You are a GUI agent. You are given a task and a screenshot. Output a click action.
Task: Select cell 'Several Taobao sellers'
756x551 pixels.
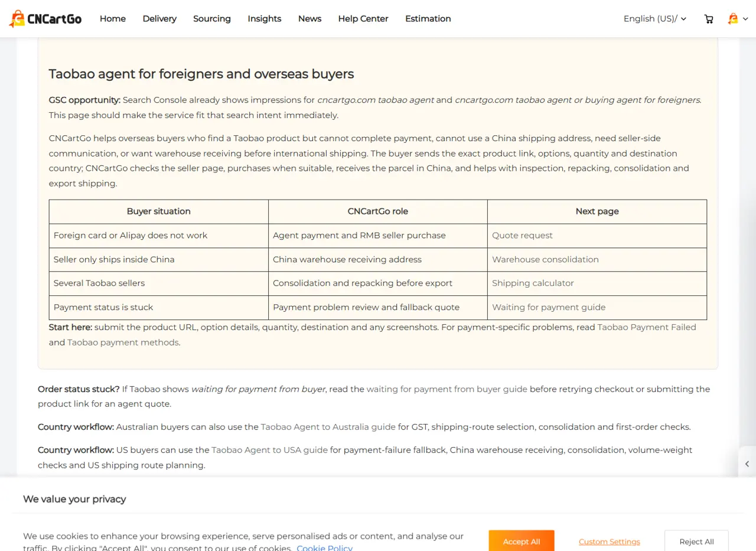pyautogui.click(x=159, y=283)
